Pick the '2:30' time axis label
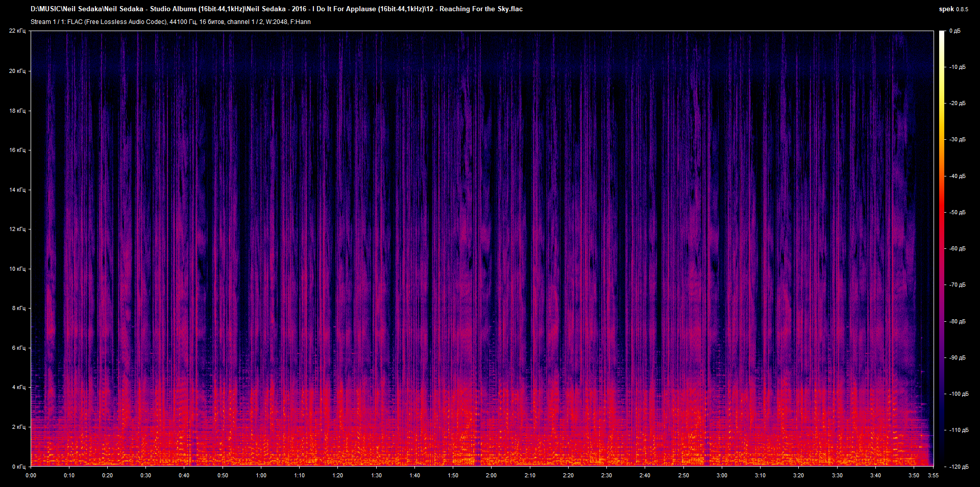This screenshot has height=487, width=980. click(x=607, y=475)
